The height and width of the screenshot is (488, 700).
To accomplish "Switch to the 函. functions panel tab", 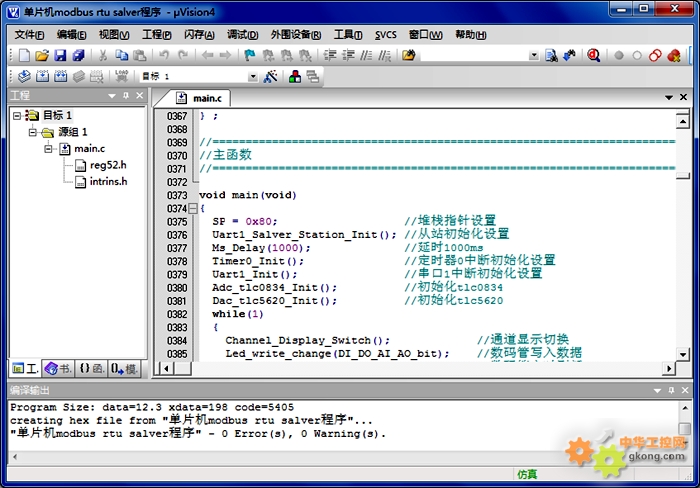I will (x=90, y=369).
